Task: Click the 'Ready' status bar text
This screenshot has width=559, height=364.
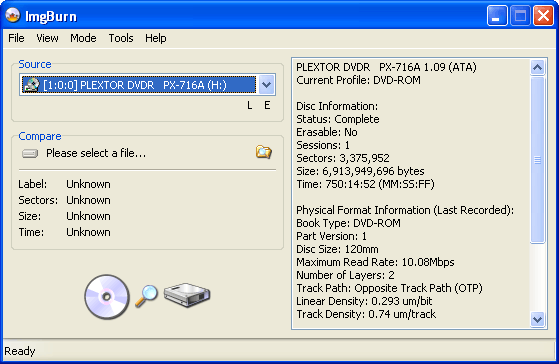Action: coord(20,351)
